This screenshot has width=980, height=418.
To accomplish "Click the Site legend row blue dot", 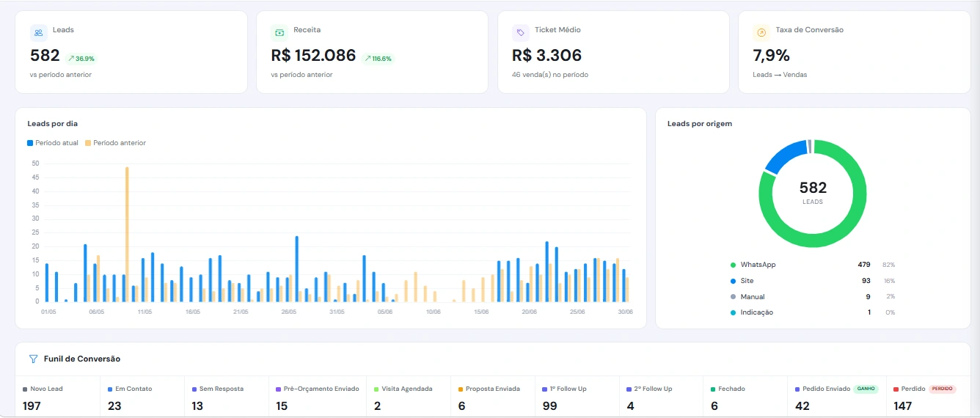I will 733,281.
